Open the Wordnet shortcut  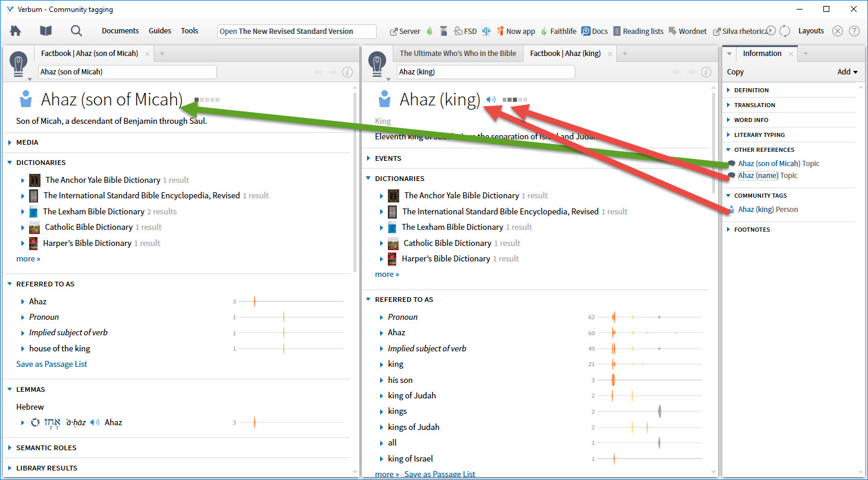click(x=688, y=32)
